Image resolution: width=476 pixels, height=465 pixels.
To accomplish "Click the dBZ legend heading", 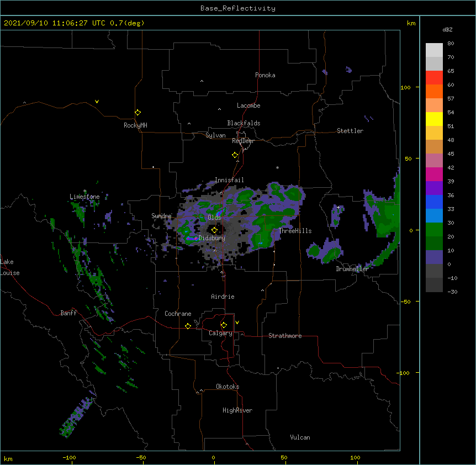I will click(x=447, y=29).
